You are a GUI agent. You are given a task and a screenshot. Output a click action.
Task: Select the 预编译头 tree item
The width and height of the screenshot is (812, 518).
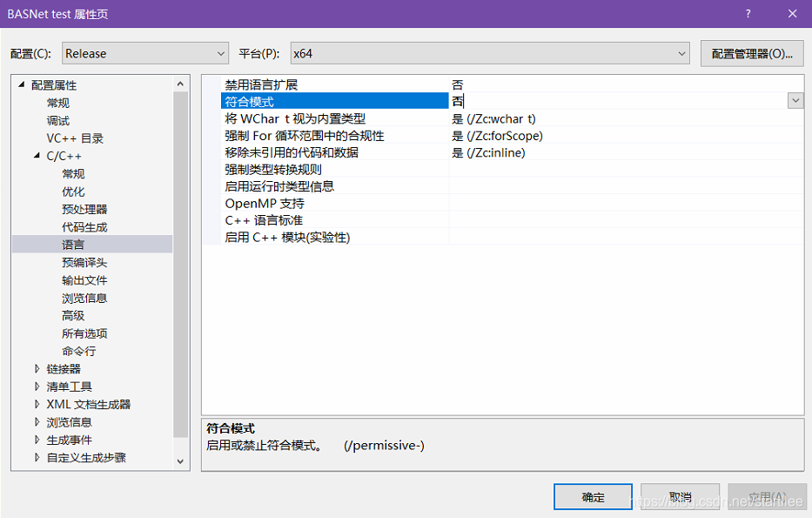pos(84,263)
